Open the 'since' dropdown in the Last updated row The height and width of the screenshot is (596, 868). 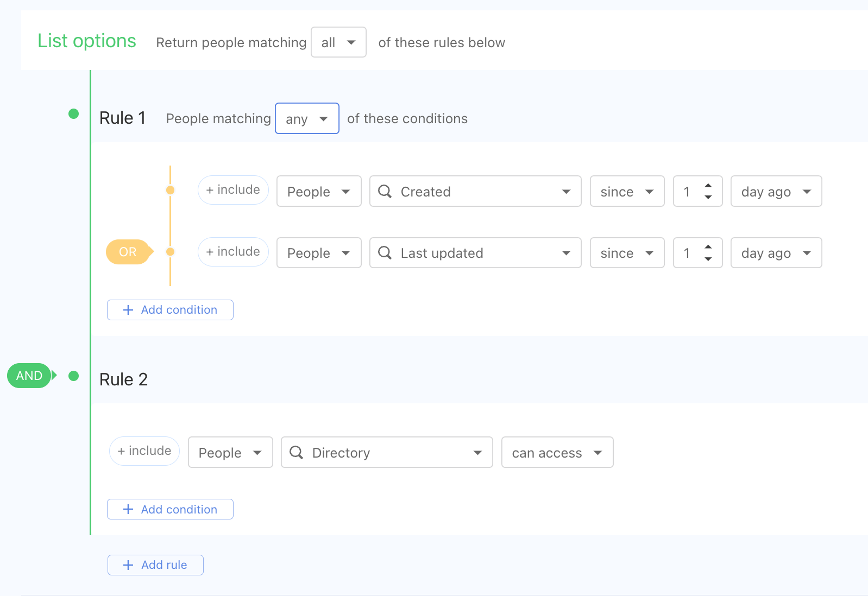click(x=627, y=252)
